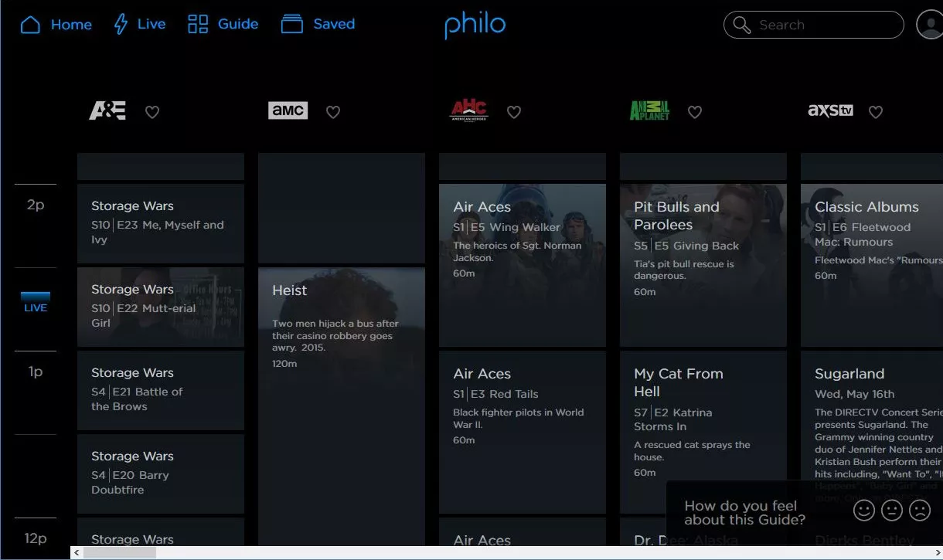Favorite the AMC channel with the heart
Screen dimensions: 943x560
(333, 112)
